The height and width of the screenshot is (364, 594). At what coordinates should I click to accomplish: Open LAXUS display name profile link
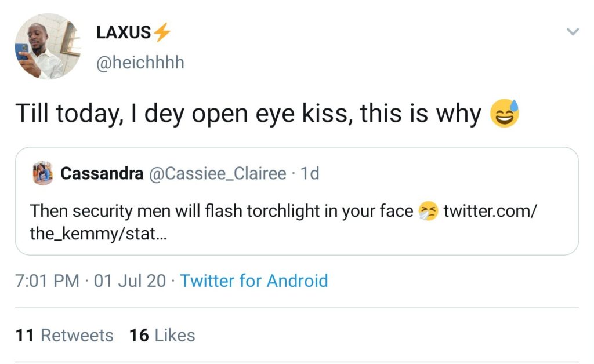(123, 33)
